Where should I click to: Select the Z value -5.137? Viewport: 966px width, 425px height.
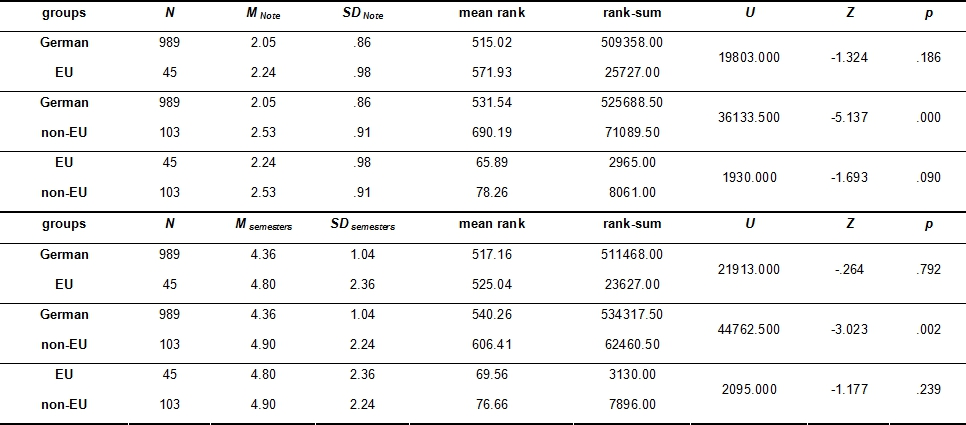849,117
